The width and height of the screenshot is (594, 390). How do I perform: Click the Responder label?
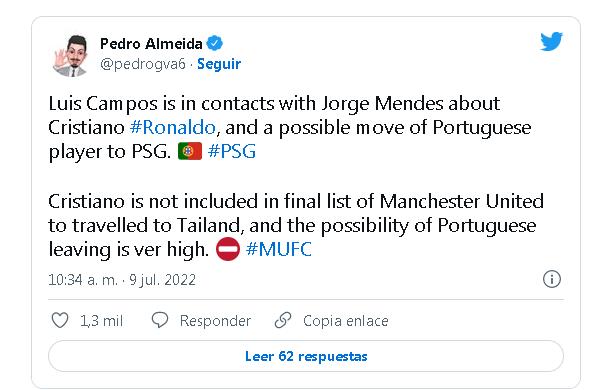click(215, 321)
